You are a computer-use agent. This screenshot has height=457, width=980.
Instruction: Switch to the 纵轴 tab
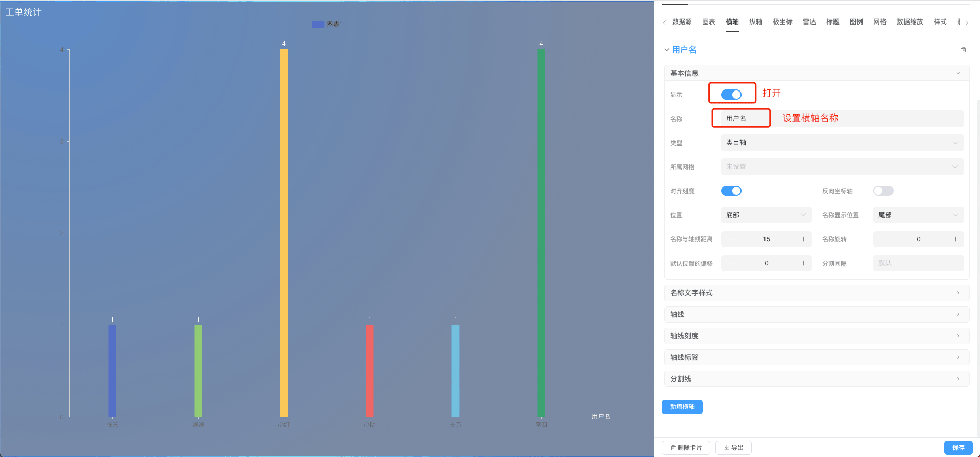click(755, 22)
